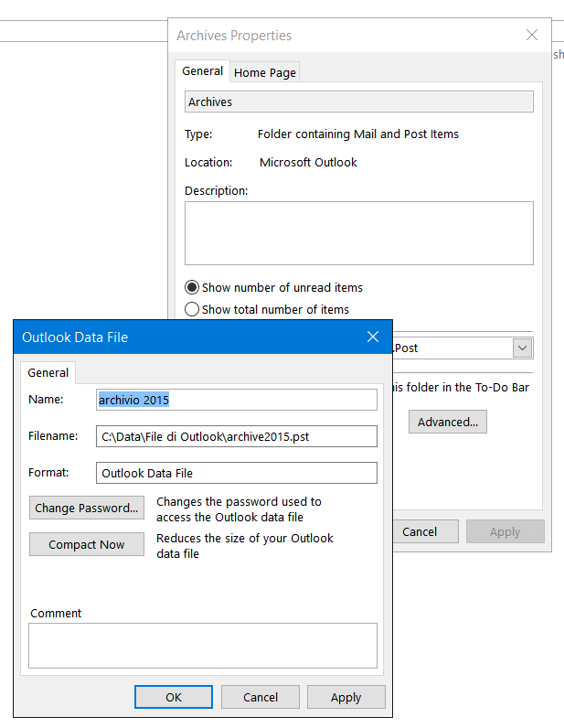This screenshot has height=728, width=564.
Task: Click the Name field containing archivio 2015
Action: [236, 400]
